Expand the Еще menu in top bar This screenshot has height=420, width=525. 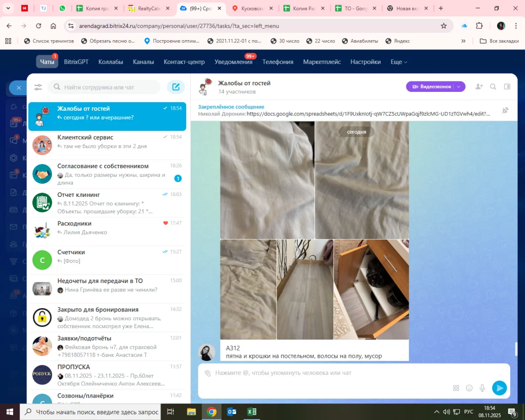click(x=399, y=62)
